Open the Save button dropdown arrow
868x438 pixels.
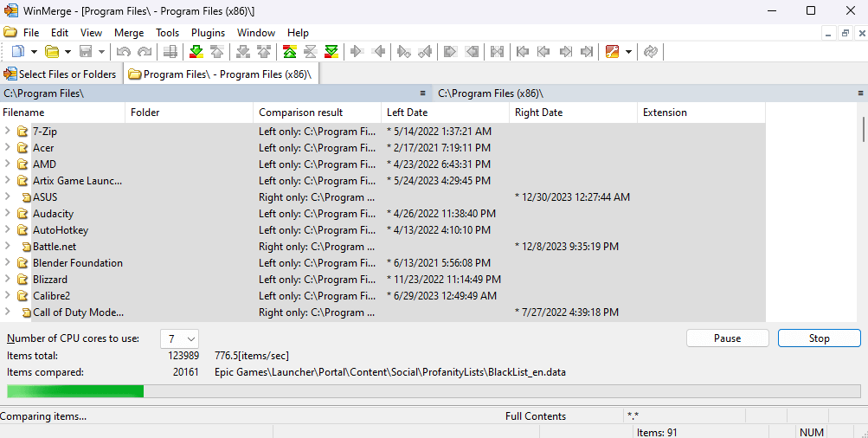(101, 52)
